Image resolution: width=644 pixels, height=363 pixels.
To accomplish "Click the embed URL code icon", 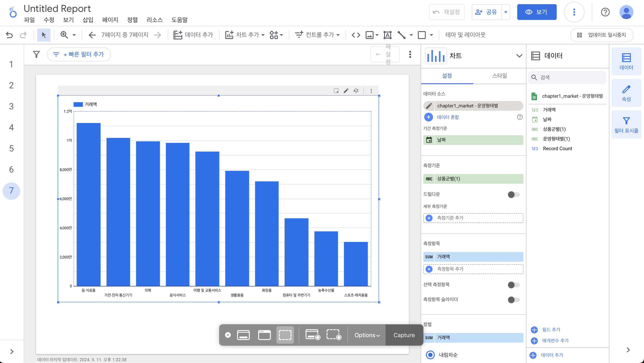I will tap(356, 35).
